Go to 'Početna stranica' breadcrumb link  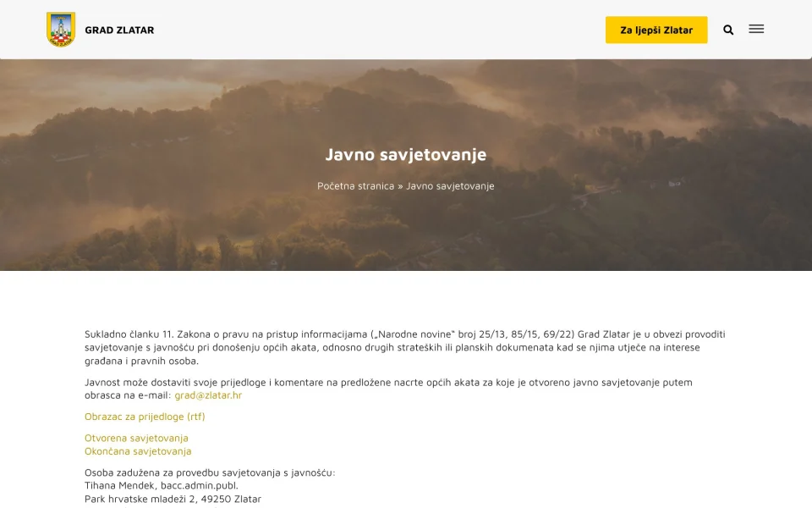(356, 186)
